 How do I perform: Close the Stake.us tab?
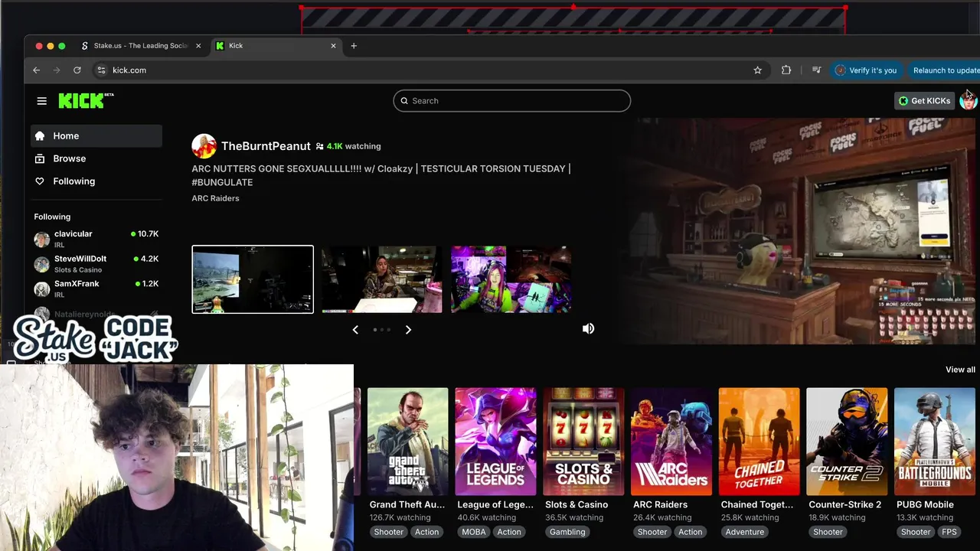[x=198, y=46]
